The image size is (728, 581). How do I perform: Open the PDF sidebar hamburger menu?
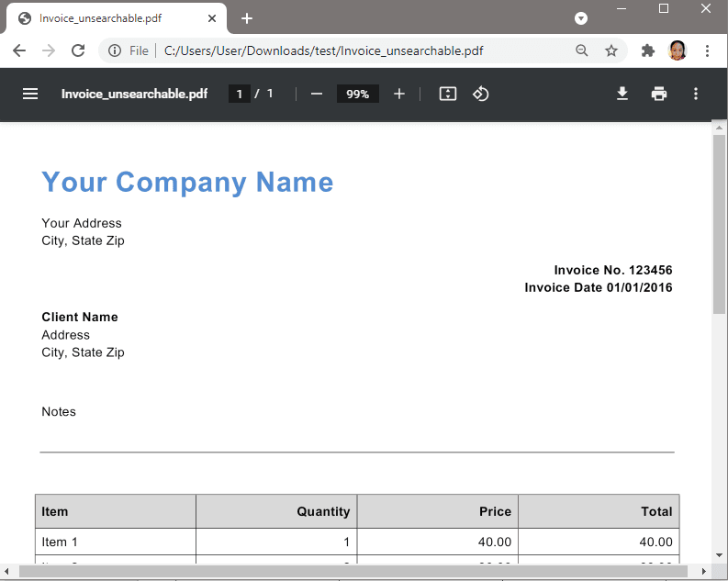(x=30, y=94)
